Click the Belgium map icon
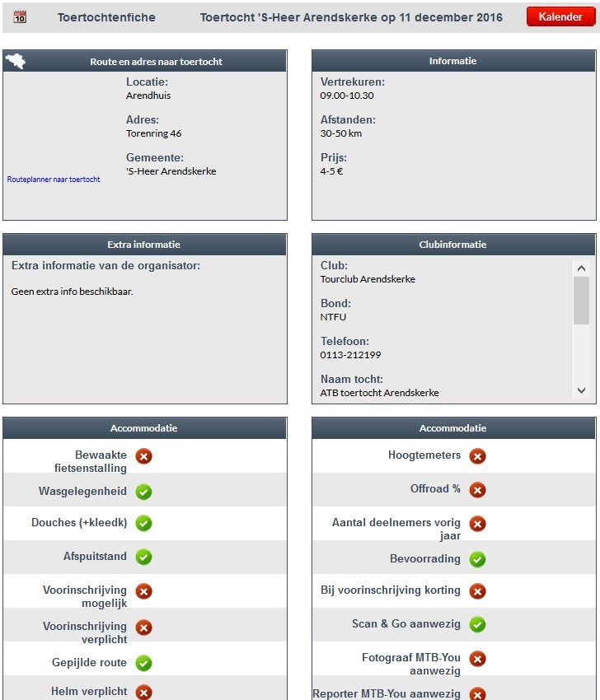This screenshot has width=600, height=700. tap(16, 61)
